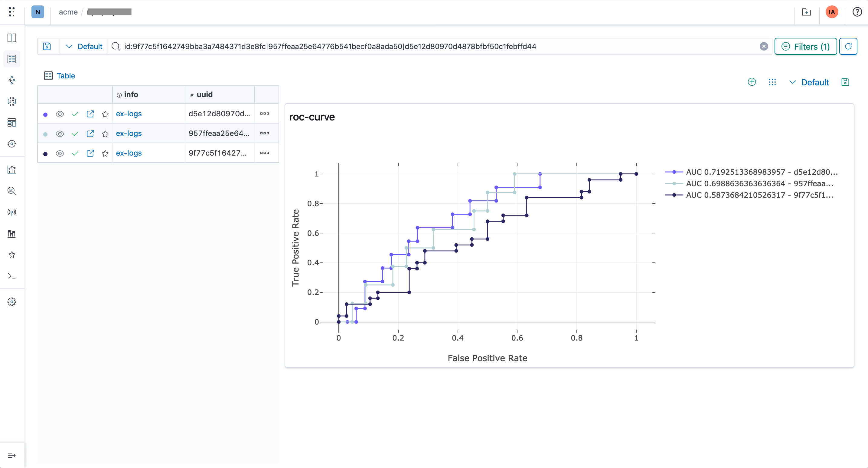The height and width of the screenshot is (468, 868).
Task: Switch to the Table view tab
Action: point(60,75)
